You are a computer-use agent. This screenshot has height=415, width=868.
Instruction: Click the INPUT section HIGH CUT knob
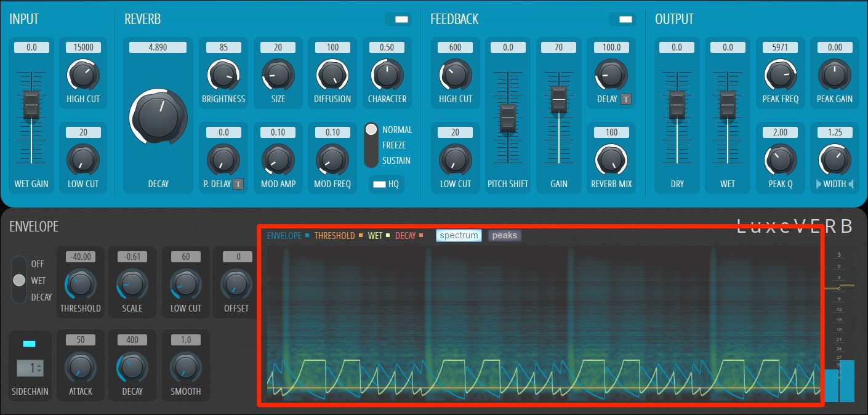coord(83,75)
